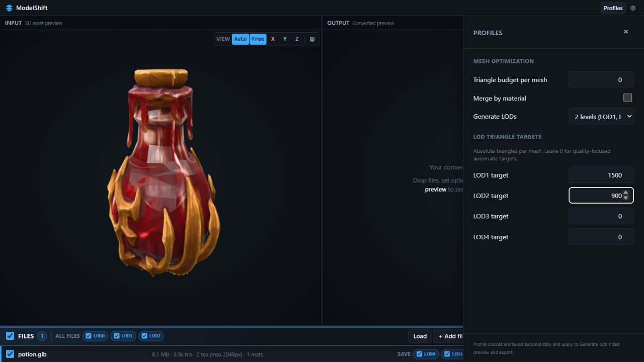Screen dimensions: 644x362
Task: Toggle the wireframe cube view icon
Action: point(312,39)
